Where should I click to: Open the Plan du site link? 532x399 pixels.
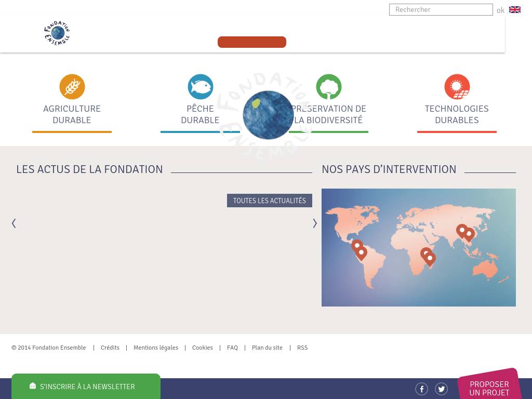(267, 348)
